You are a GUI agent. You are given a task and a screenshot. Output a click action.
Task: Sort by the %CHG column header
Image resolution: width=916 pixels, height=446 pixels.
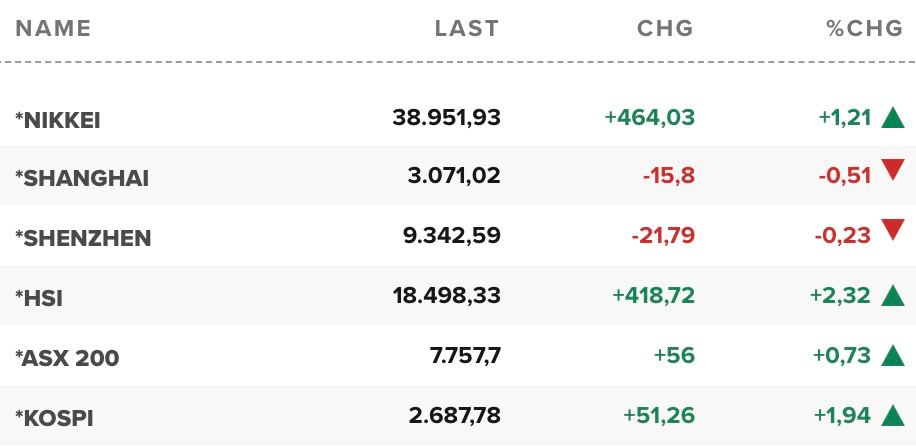[x=865, y=28]
